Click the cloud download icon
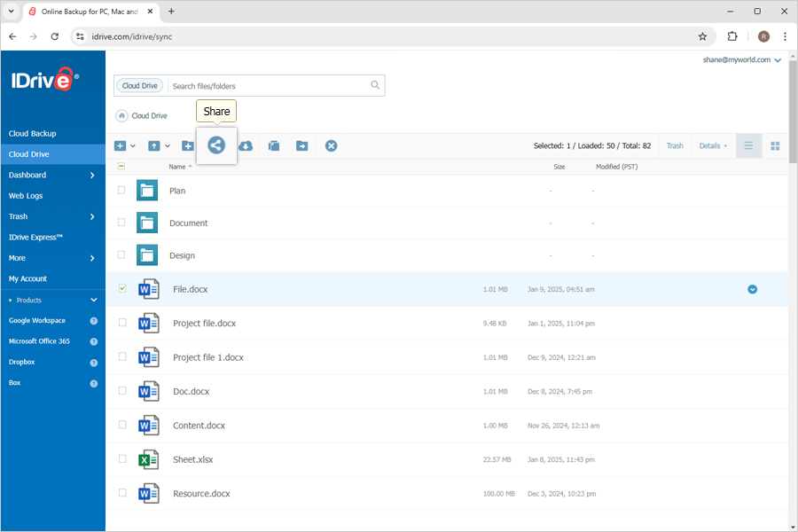The height and width of the screenshot is (532, 798). tap(246, 146)
